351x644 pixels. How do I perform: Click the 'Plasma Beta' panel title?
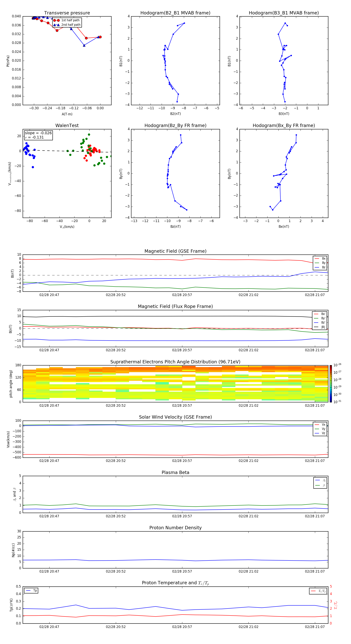click(x=175, y=472)
